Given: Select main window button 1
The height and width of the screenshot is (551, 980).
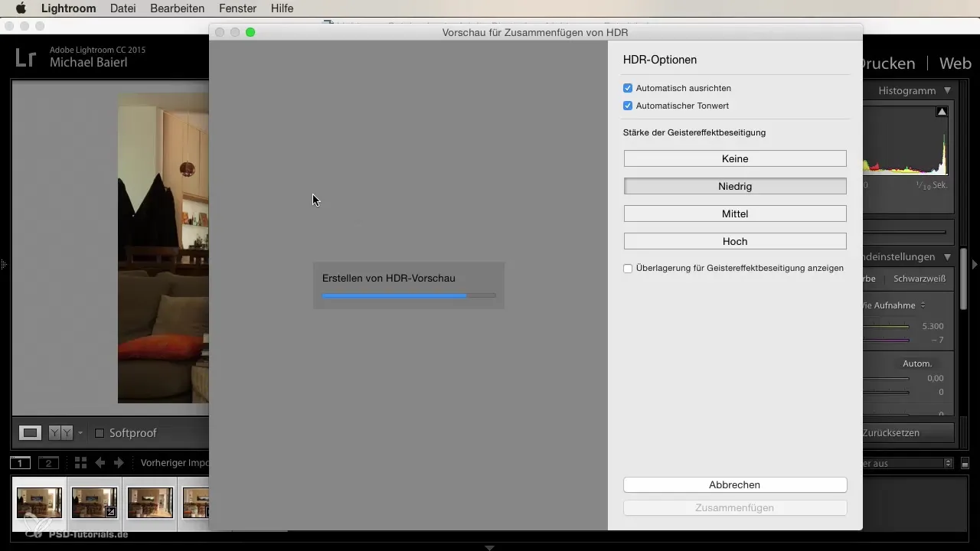Looking at the screenshot, I should click(20, 463).
